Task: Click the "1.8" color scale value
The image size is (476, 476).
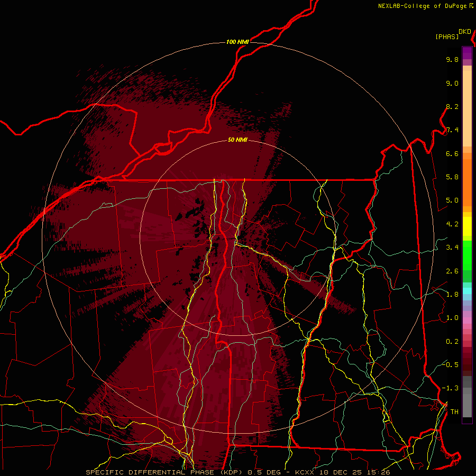Action: coord(452,295)
